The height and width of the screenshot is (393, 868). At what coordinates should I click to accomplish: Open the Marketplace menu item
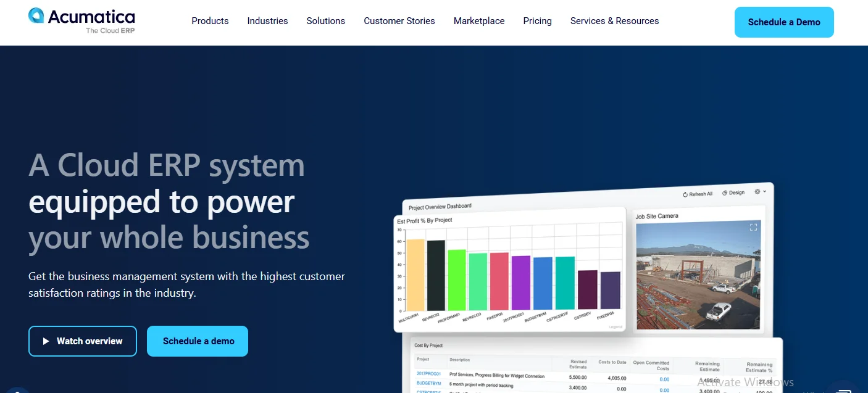tap(479, 21)
